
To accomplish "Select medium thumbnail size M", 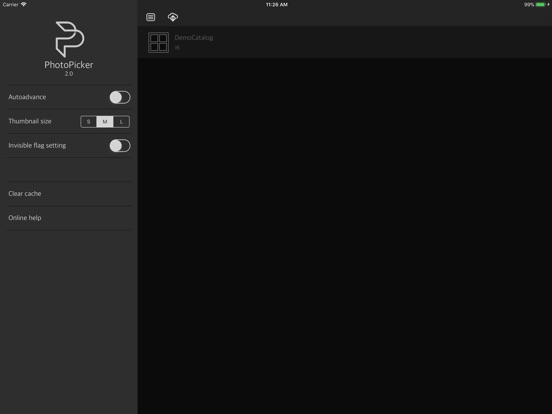I will point(105,121).
